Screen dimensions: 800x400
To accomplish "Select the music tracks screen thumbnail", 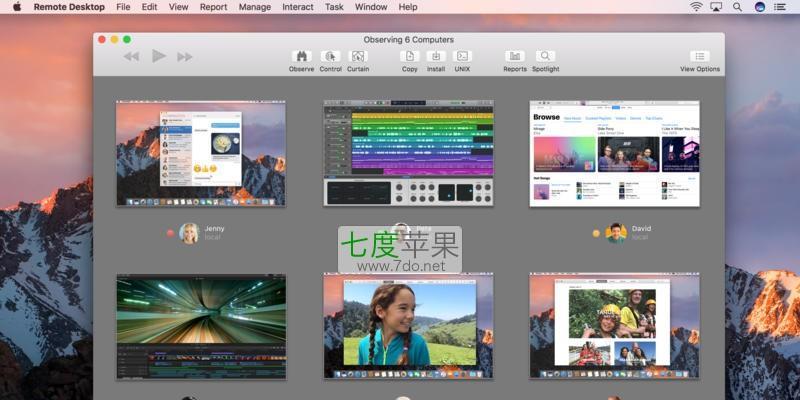I will click(408, 153).
